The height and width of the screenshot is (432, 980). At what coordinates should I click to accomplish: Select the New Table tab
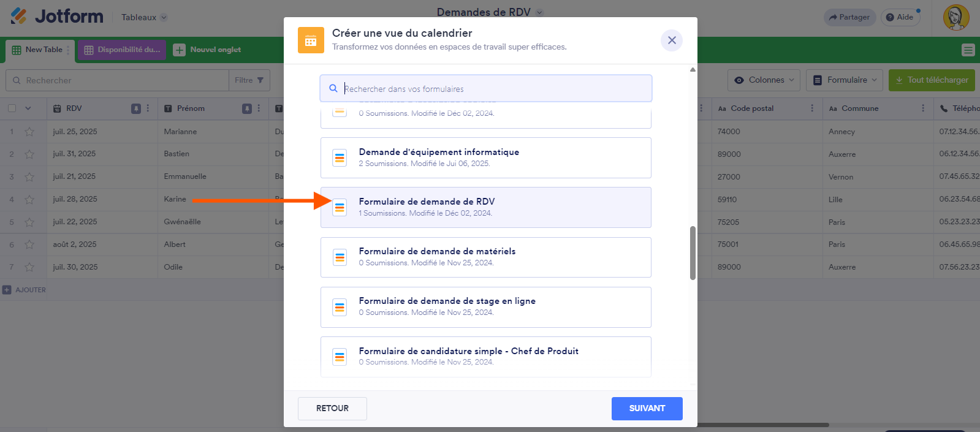[39, 50]
